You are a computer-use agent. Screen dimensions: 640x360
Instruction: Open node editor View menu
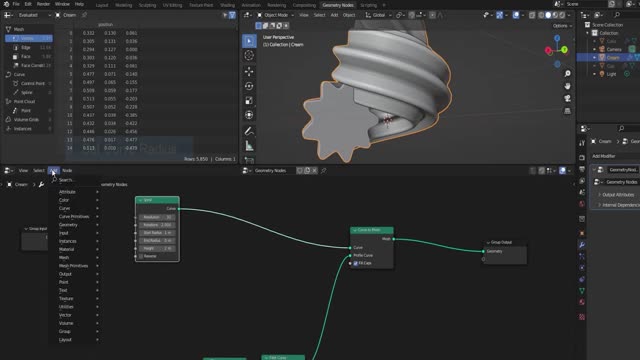pos(23,171)
